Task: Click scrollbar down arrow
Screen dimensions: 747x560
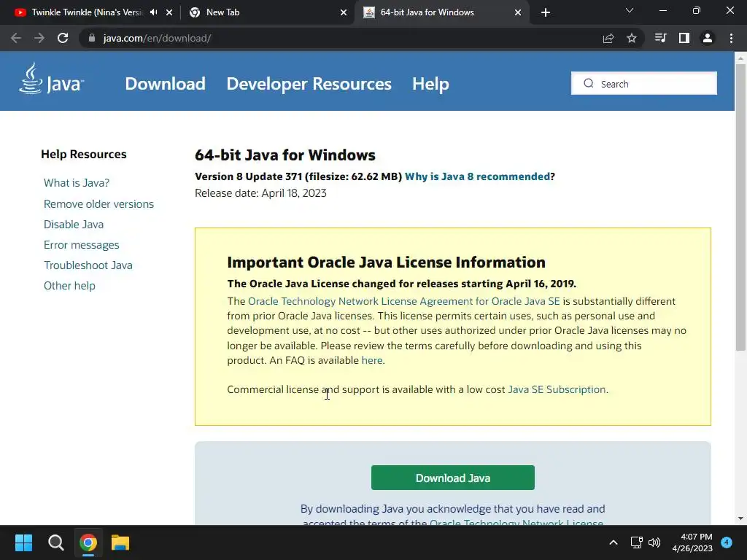Action: coord(740,518)
